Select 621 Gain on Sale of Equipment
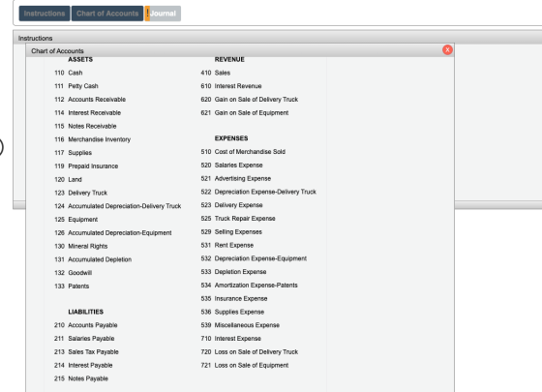 tap(245, 112)
